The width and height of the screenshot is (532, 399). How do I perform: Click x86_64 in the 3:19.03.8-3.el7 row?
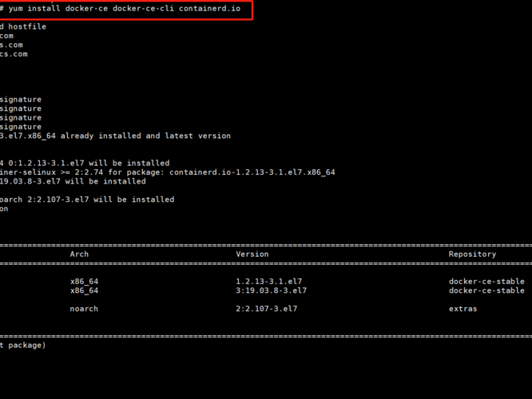click(84, 290)
